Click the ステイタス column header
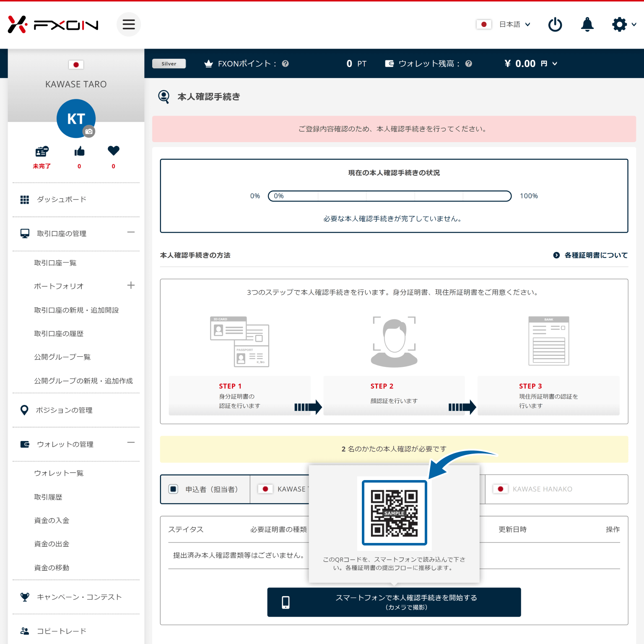644x644 pixels. pos(186,530)
